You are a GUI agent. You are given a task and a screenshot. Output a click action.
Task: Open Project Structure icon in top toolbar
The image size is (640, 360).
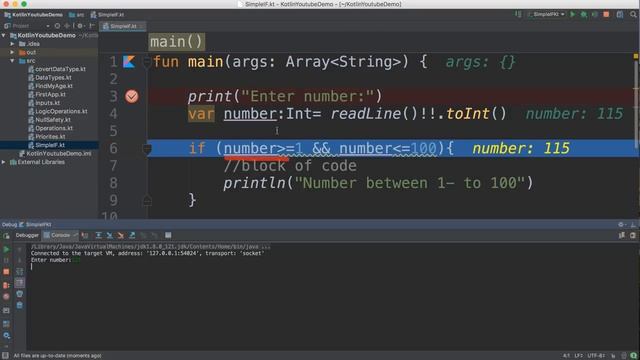tap(620, 14)
